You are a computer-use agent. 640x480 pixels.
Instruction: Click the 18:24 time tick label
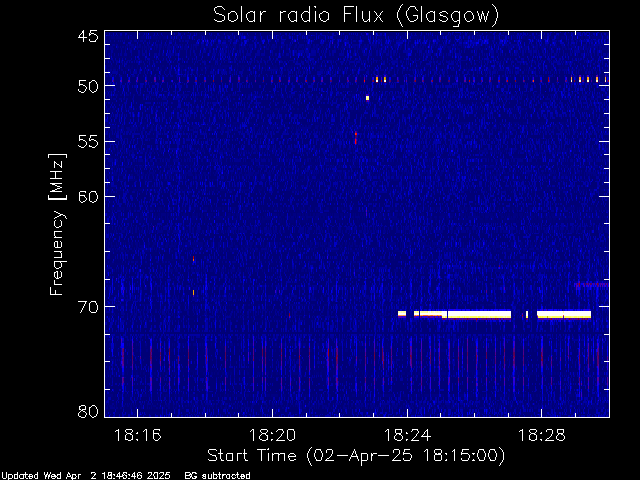click(x=407, y=435)
